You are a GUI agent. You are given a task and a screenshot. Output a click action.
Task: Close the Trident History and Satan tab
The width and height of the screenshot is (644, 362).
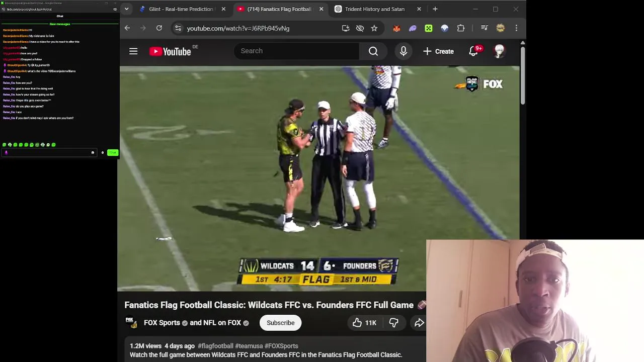(x=419, y=9)
